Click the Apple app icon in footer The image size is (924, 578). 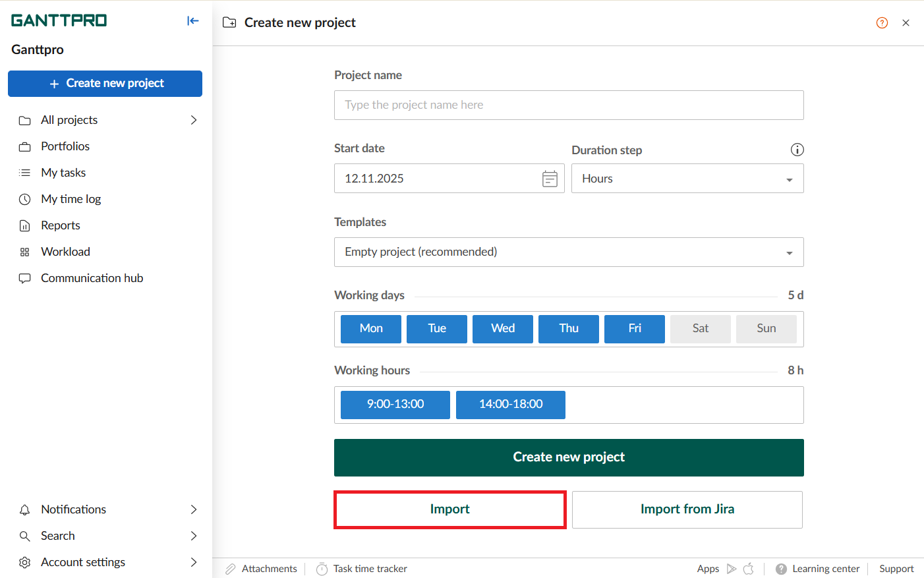pos(749,569)
